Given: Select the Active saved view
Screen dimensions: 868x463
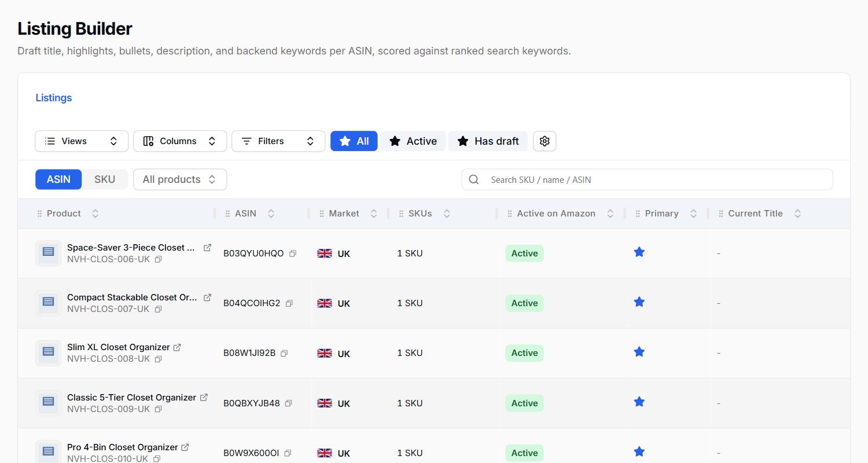Looking at the screenshot, I should click(413, 141).
